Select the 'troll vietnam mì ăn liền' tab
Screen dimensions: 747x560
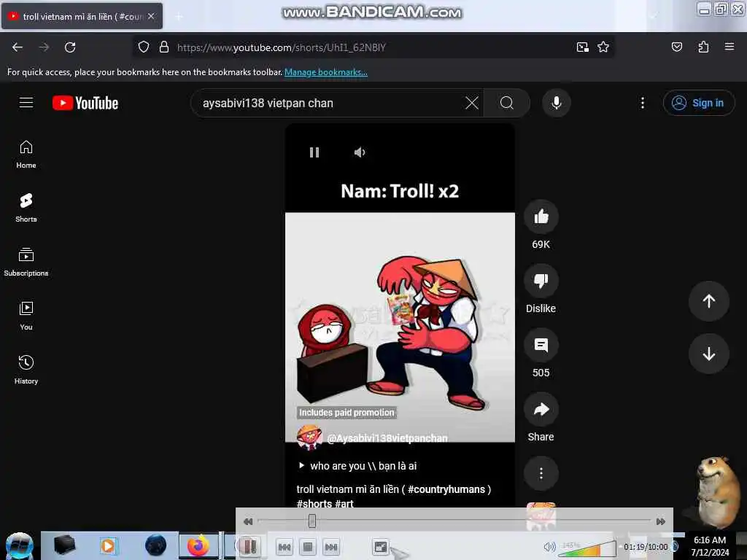click(x=82, y=16)
